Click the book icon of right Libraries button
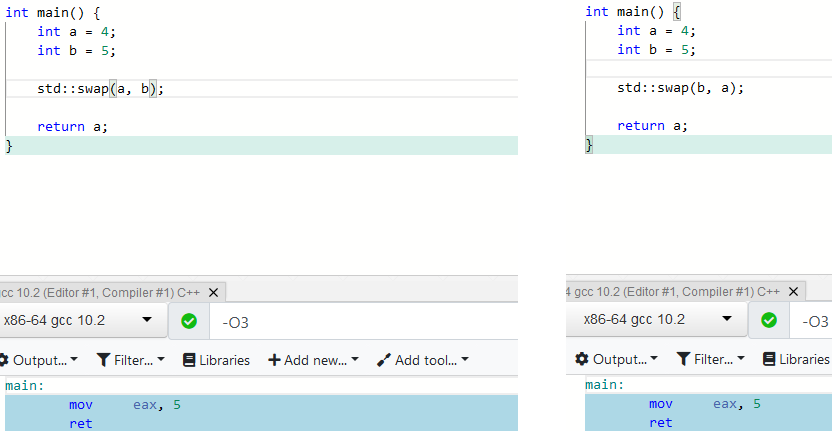Image resolution: width=832 pixels, height=431 pixels. (769, 359)
